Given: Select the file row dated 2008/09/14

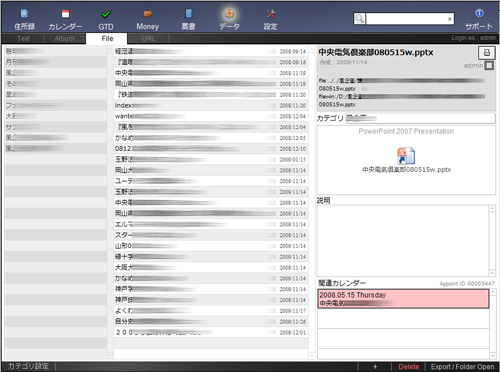Looking at the screenshot, I should (211, 51).
